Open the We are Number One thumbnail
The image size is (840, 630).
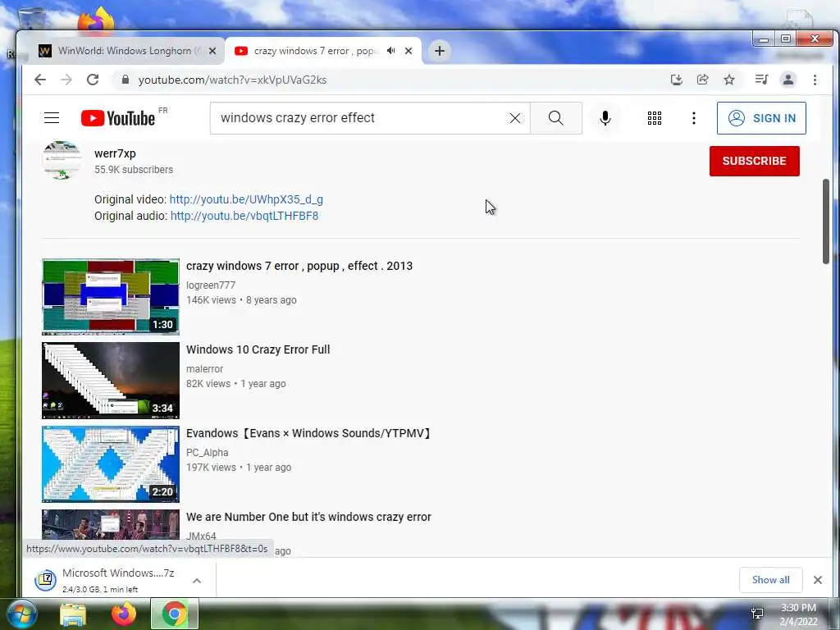click(111, 524)
